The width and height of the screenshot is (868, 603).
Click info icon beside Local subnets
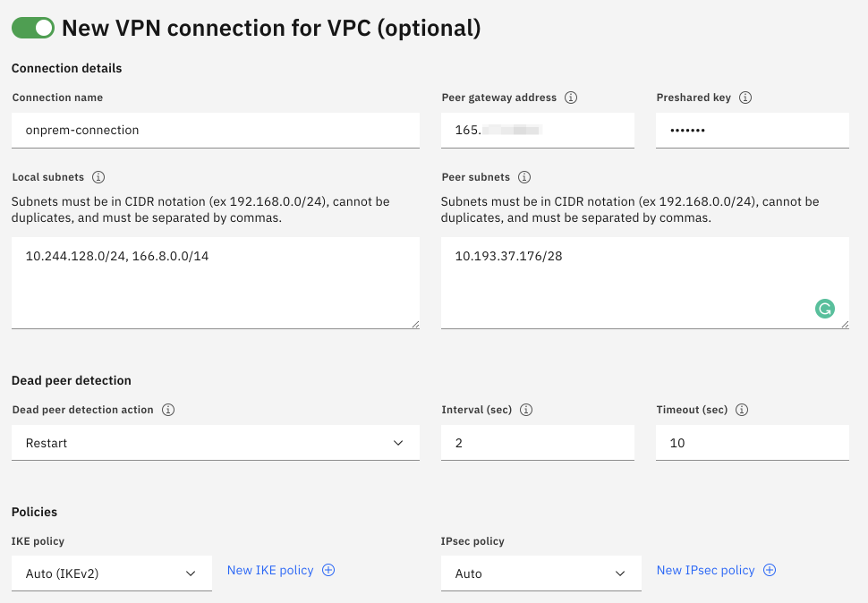coord(98,177)
